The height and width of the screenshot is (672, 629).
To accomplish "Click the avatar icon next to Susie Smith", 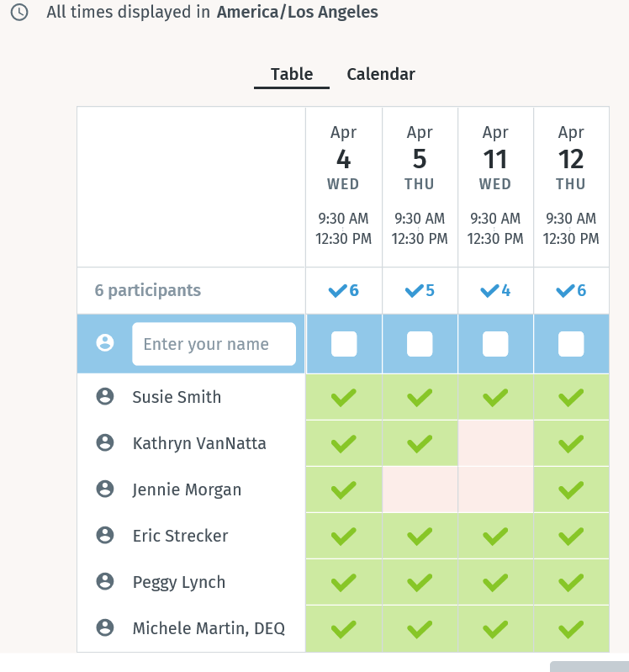I will [x=105, y=397].
